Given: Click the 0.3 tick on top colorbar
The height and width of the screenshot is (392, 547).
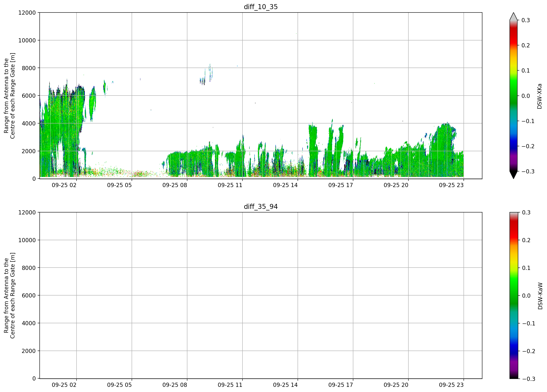Looking at the screenshot, I should pos(526,20).
